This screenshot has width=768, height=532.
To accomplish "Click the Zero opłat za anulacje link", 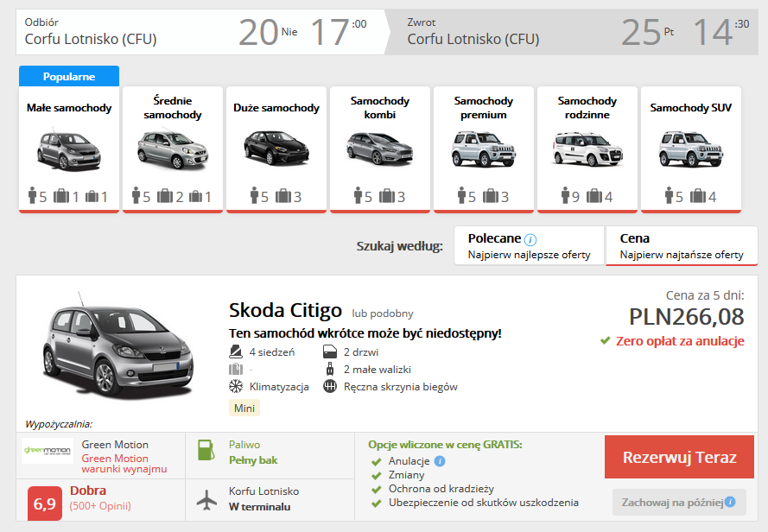I will click(x=680, y=341).
